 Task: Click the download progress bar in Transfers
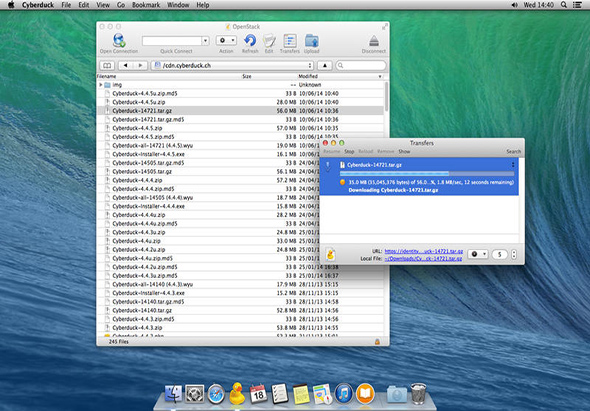427,174
